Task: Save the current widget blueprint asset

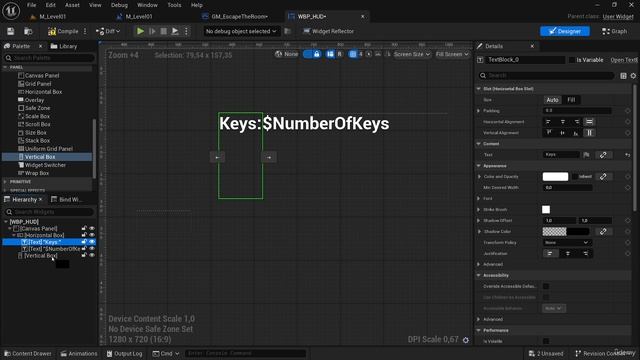Action: pos(11,31)
